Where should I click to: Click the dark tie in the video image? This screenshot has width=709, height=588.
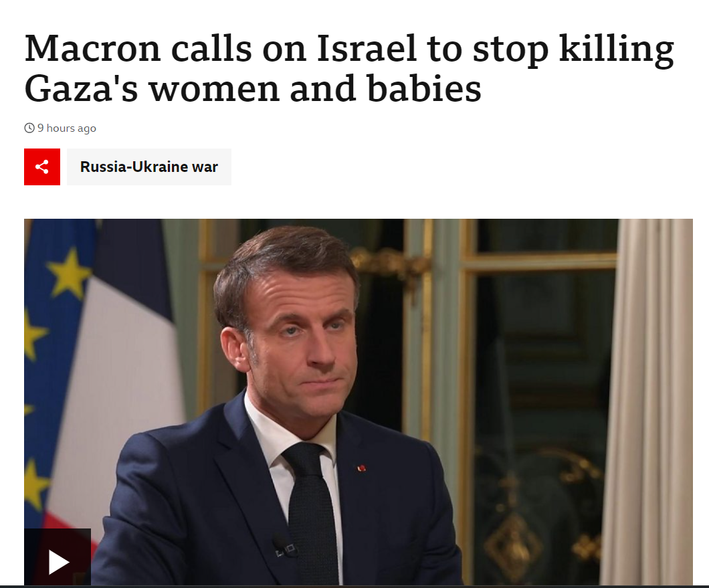312,511
